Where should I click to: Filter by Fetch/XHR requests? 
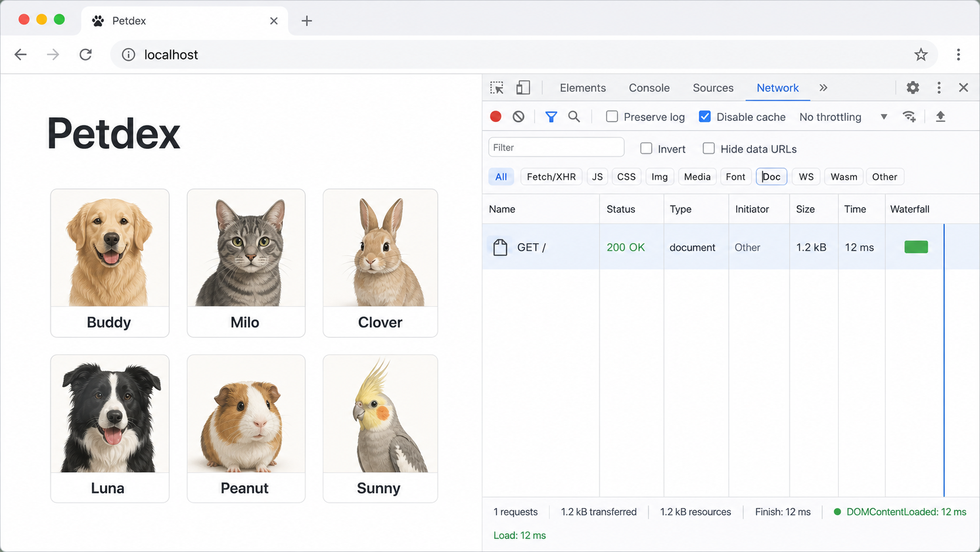[x=551, y=177]
